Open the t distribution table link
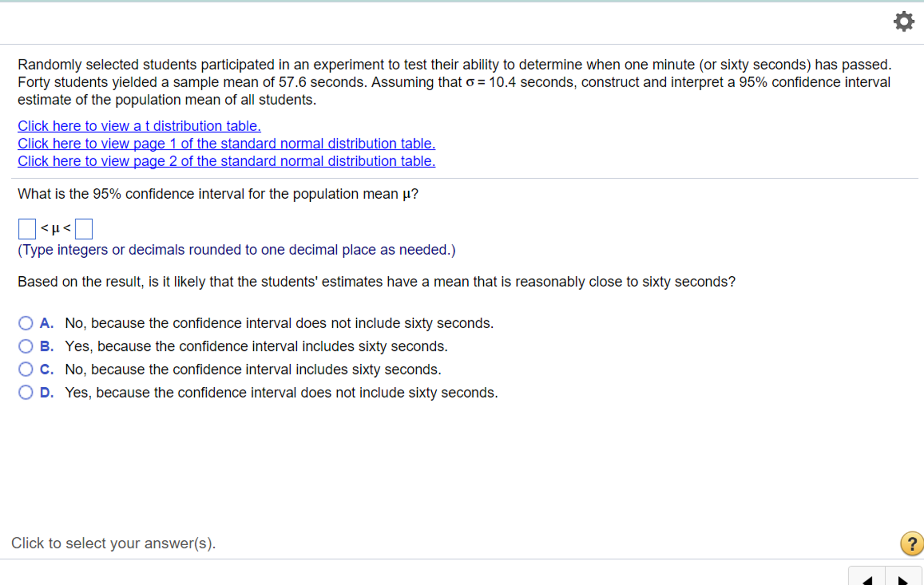This screenshot has height=585, width=924. tap(139, 126)
